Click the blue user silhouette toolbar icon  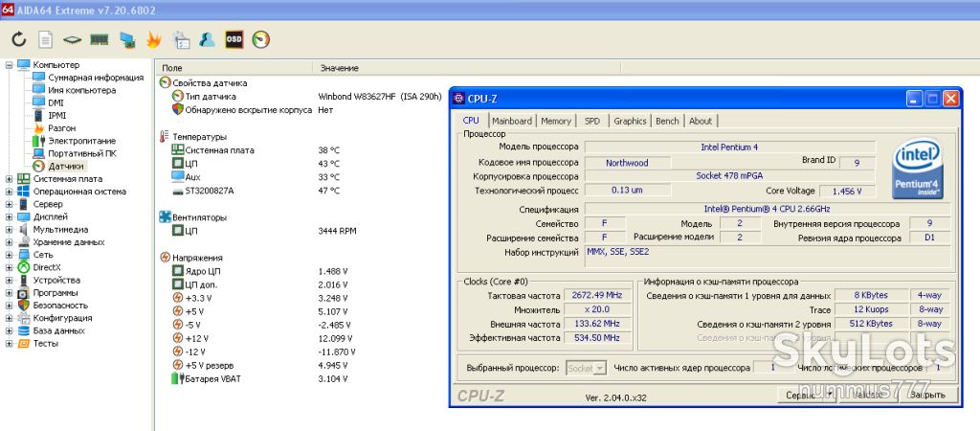tap(207, 39)
